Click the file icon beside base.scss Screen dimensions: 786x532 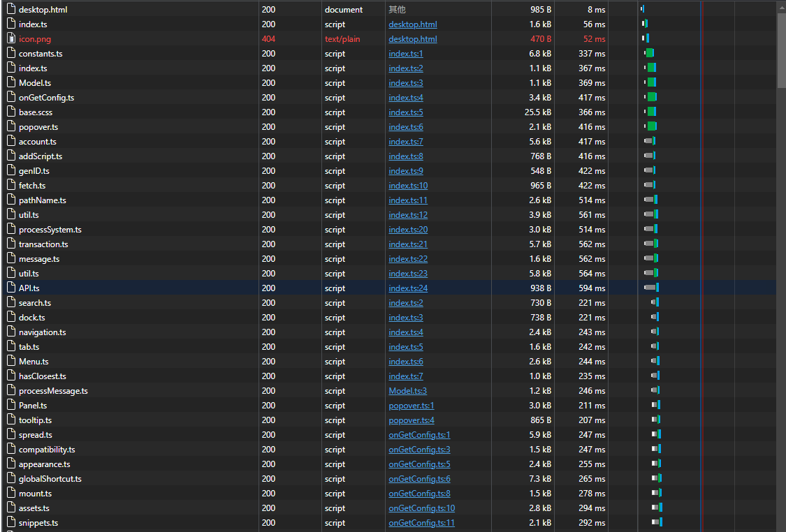(11, 112)
